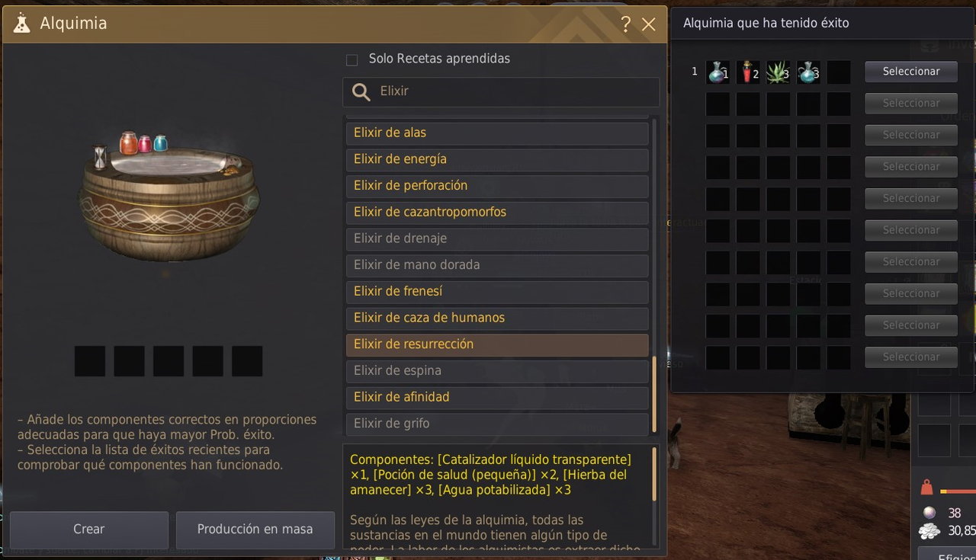Click Producción en masa button
Screen dimensions: 976x560
[255, 530]
